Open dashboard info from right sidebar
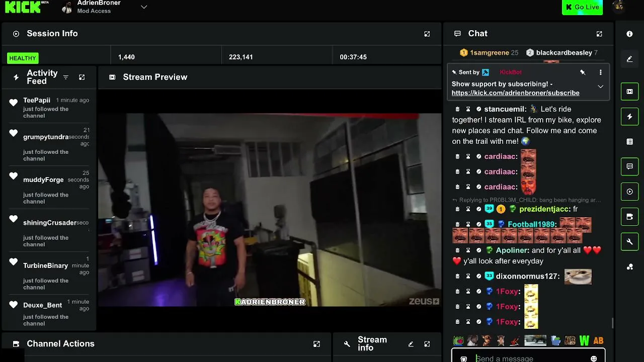This screenshot has width=644, height=362. (x=629, y=34)
